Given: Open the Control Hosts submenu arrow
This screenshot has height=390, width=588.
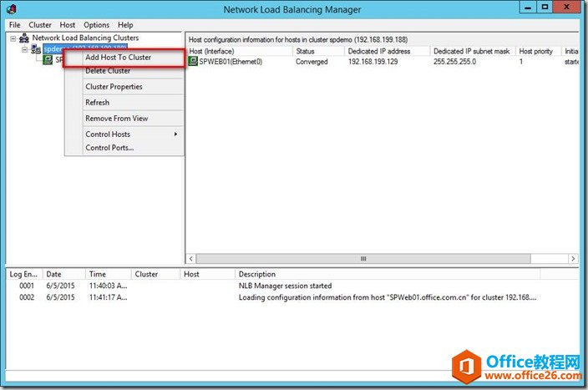Looking at the screenshot, I should [x=175, y=134].
